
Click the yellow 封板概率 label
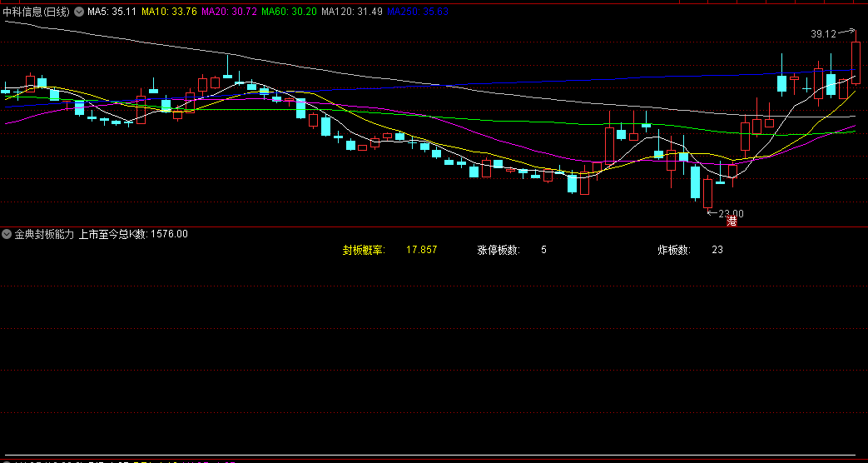tap(364, 250)
